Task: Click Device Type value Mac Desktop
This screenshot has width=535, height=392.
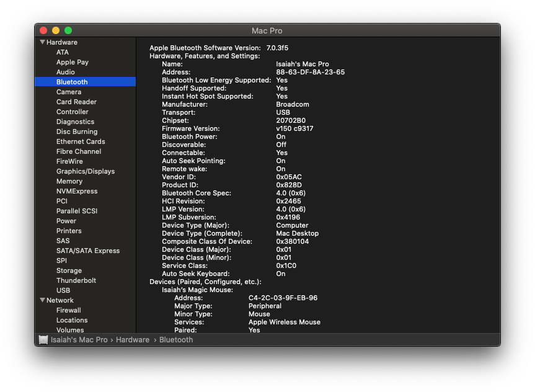Action: click(x=298, y=233)
